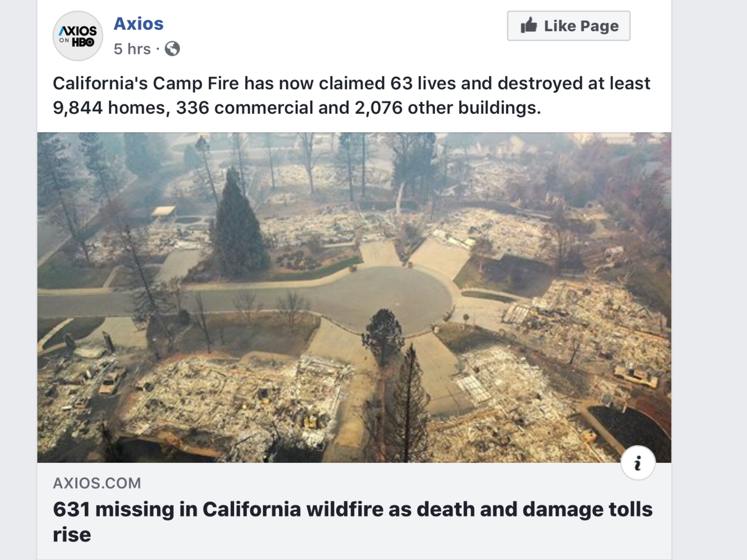The width and height of the screenshot is (747, 560).
Task: Click the word "rise" ending the headline
Action: (x=72, y=535)
